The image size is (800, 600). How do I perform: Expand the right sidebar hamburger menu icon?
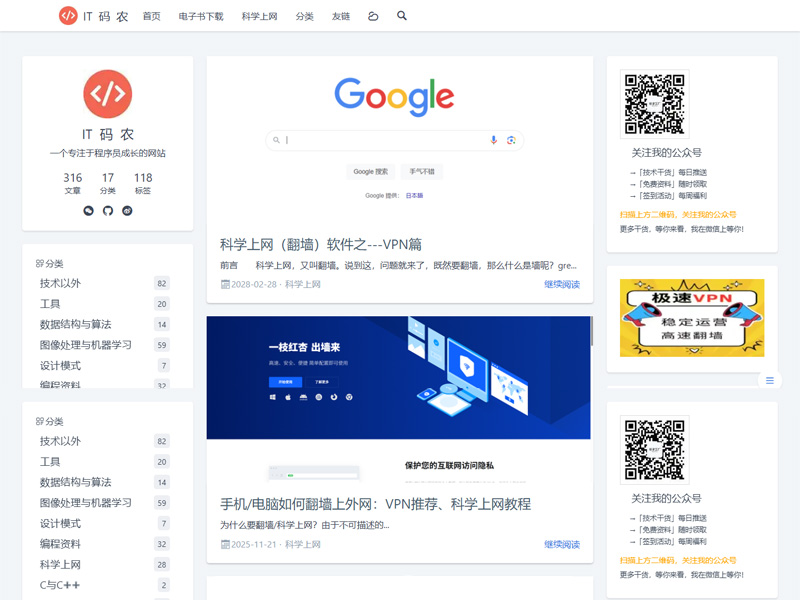point(770,380)
